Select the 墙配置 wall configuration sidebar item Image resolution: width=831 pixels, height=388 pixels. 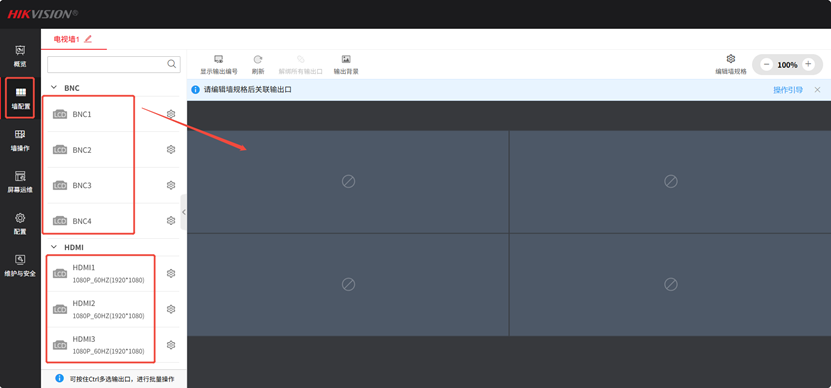tap(20, 98)
